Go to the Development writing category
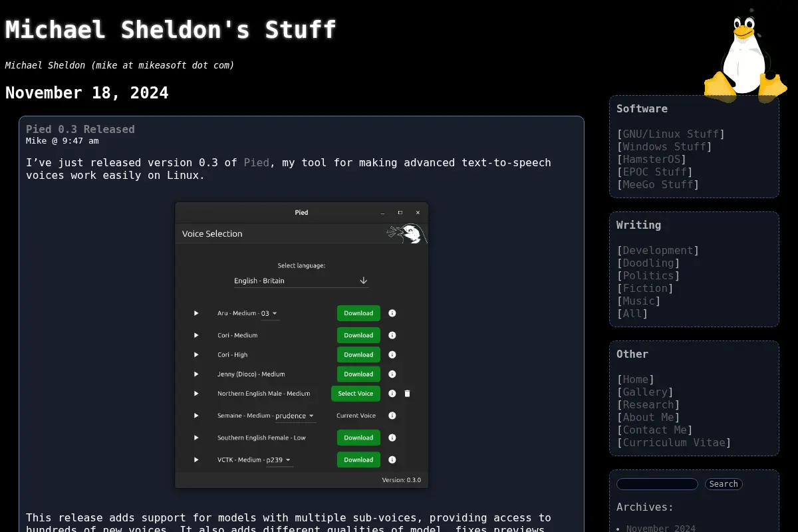The image size is (798, 532). point(658,250)
